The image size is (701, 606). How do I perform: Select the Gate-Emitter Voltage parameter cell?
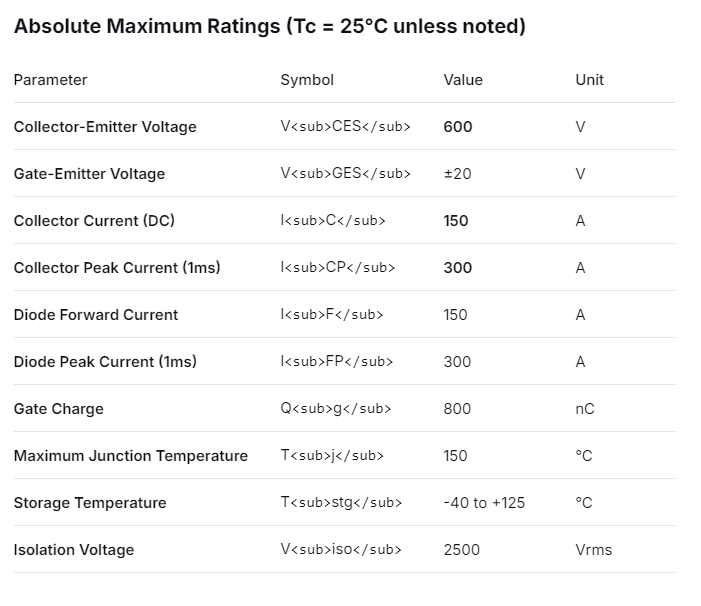[x=89, y=174]
